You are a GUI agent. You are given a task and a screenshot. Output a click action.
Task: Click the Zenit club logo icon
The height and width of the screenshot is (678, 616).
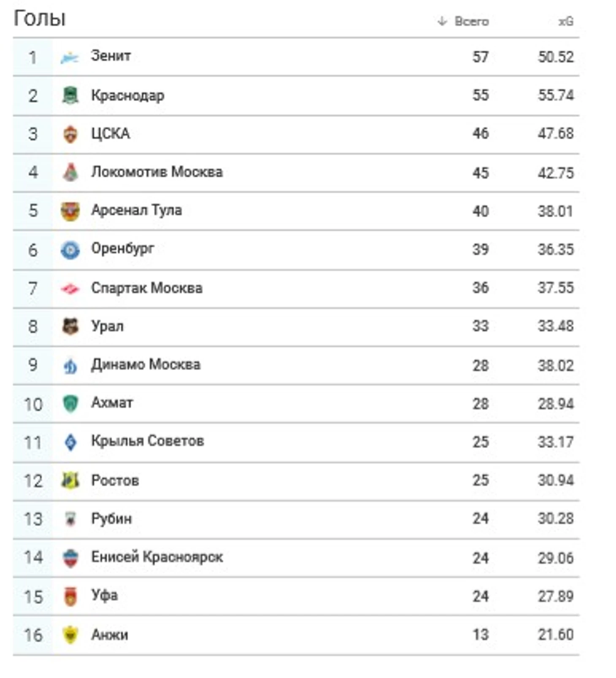tap(70, 57)
